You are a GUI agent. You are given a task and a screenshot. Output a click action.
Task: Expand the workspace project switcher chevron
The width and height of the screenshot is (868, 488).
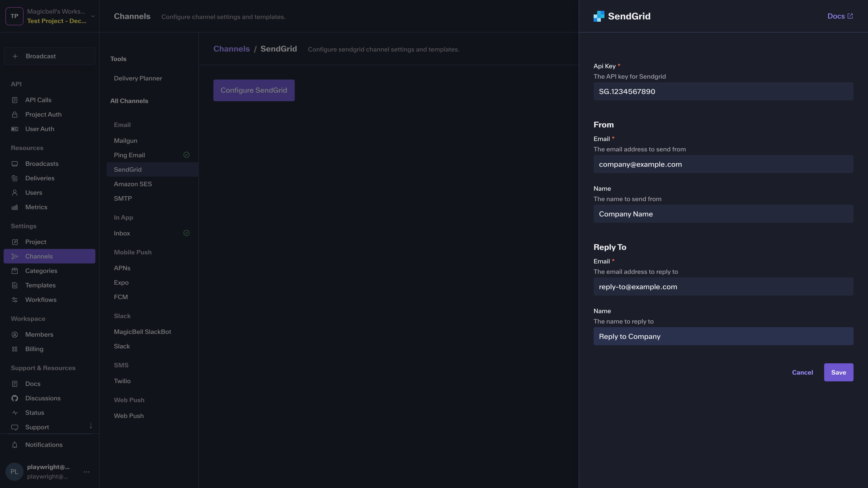(93, 16)
